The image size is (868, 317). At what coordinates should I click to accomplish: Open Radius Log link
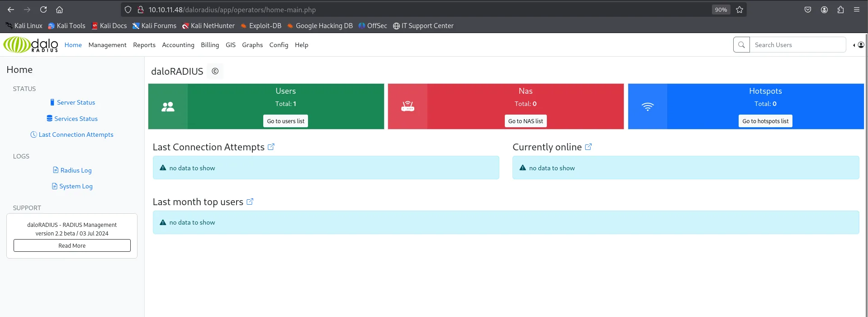tap(72, 170)
